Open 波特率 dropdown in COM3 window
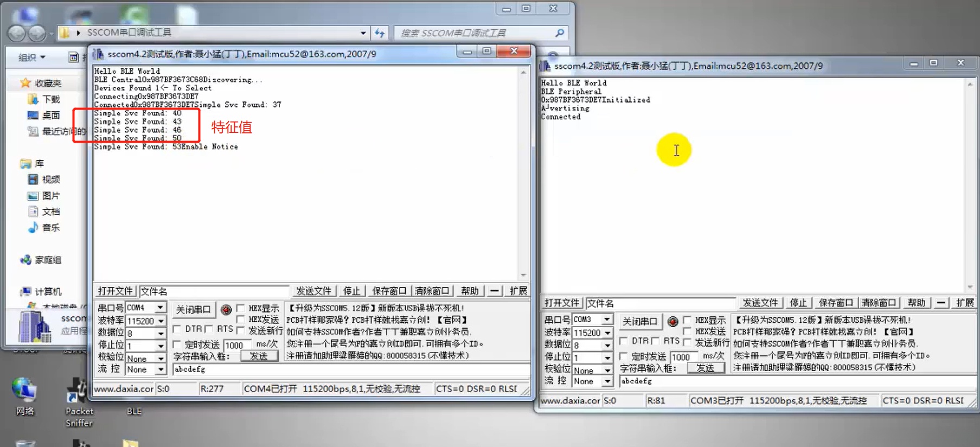Viewport: 980px width, 447px height. (x=607, y=333)
